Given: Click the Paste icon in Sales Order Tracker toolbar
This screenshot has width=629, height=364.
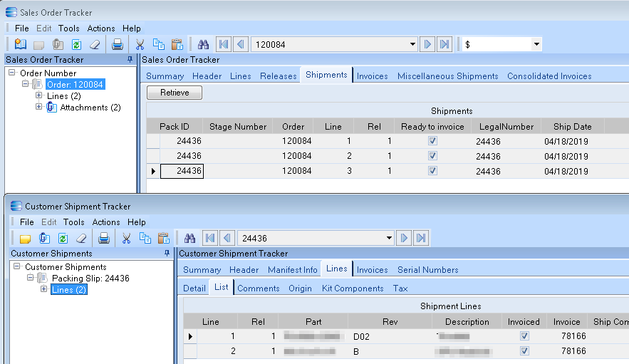Looking at the screenshot, I should [x=177, y=44].
